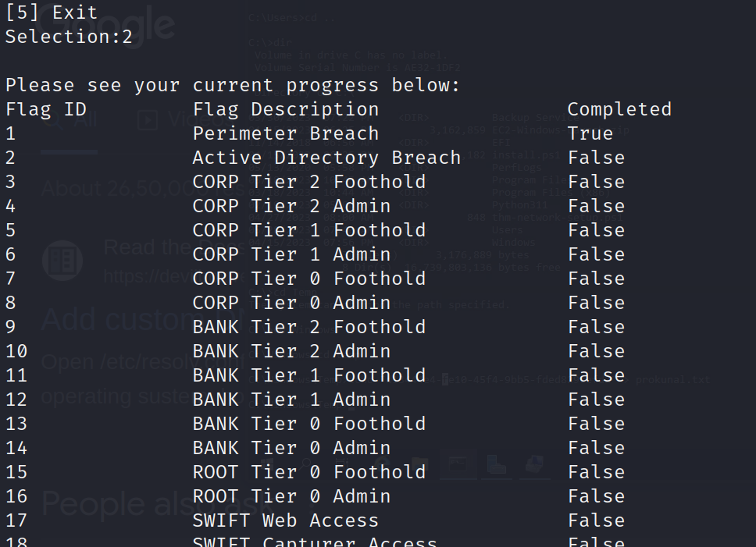Click the faint File Explorer folder icon
This screenshot has width=756, height=547.
coord(419,464)
